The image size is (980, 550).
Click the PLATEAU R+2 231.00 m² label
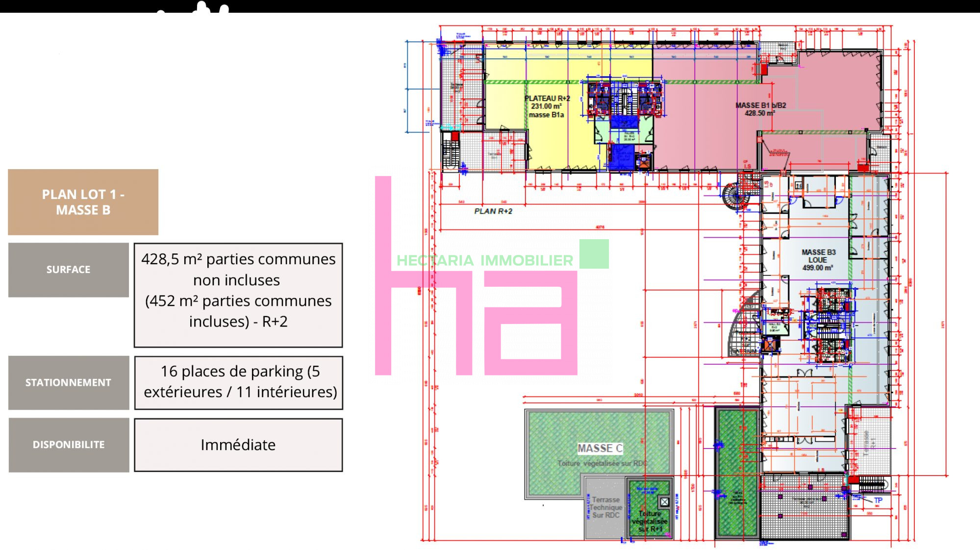click(547, 106)
